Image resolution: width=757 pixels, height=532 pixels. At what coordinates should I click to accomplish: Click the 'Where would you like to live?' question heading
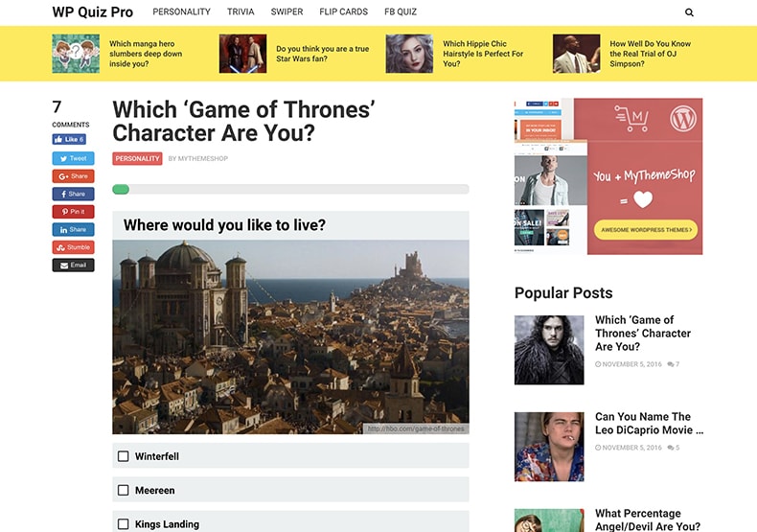tap(224, 225)
